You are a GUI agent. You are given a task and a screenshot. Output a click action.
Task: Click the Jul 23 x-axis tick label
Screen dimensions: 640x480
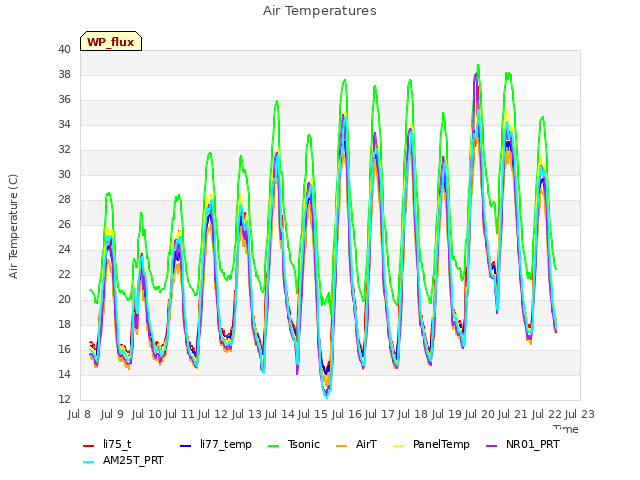click(580, 414)
